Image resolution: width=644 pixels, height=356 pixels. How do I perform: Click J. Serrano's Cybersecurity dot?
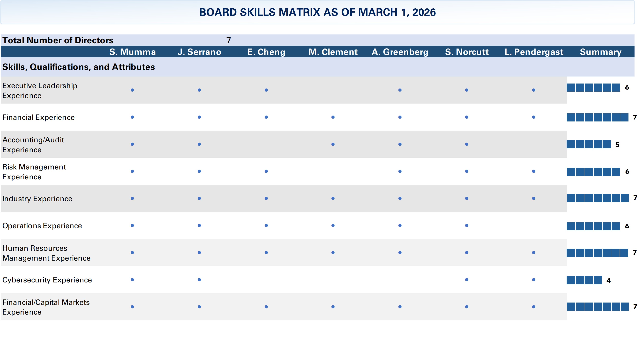tap(199, 279)
